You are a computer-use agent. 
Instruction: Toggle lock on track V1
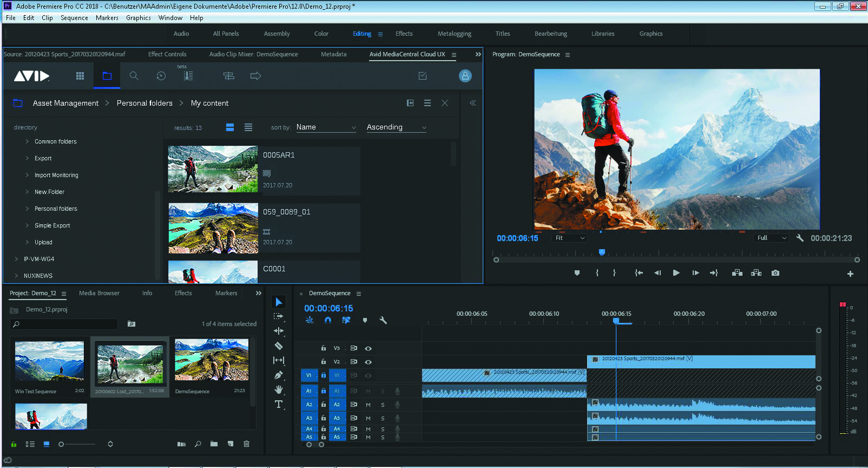324,375
